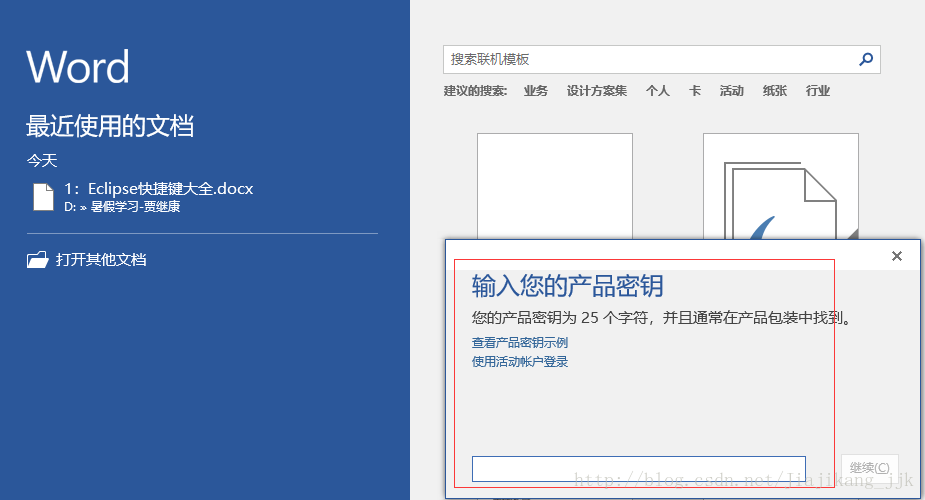The width and height of the screenshot is (925, 500).
Task: Select the suggested search term 活动
Action: click(x=732, y=91)
